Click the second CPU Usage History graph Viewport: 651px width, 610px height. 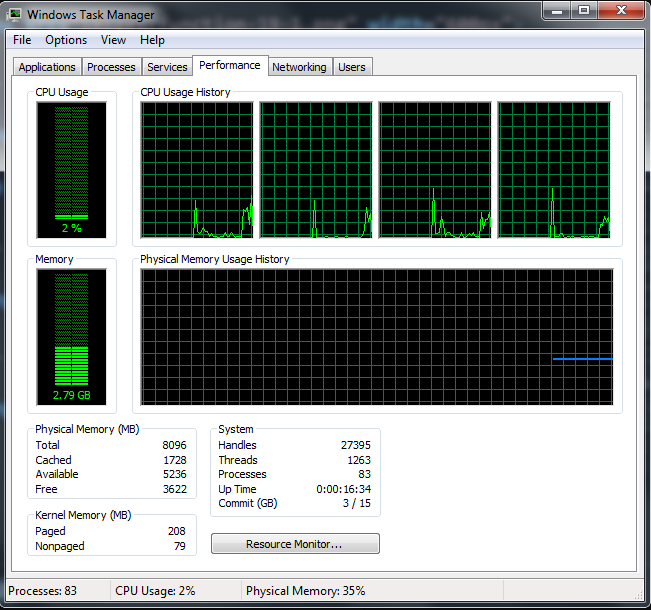tap(316, 170)
